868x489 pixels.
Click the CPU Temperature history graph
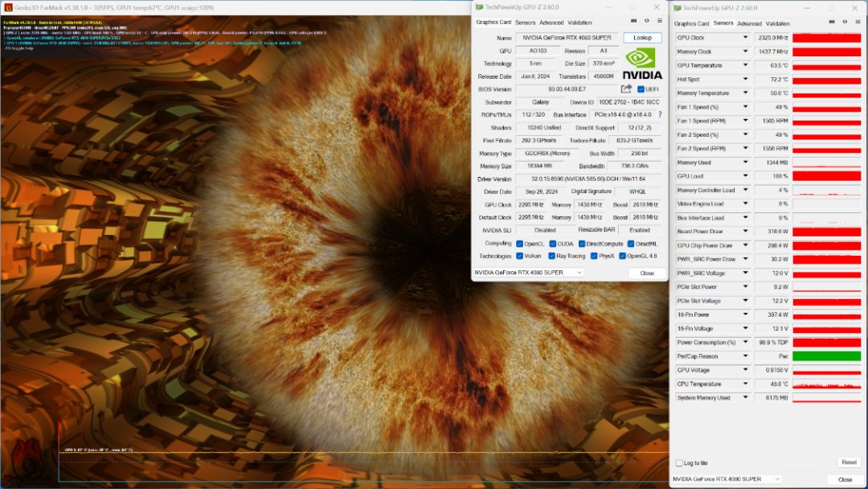pos(826,384)
